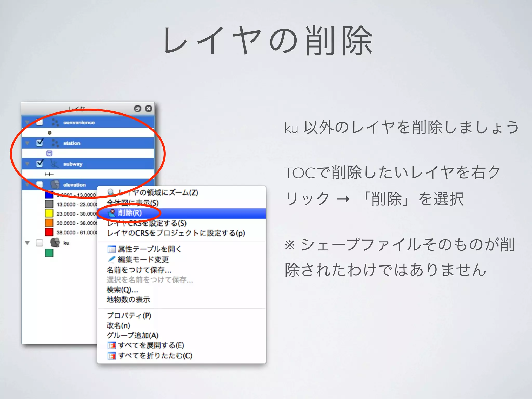Collapse the subway layer tree

pos(27,164)
